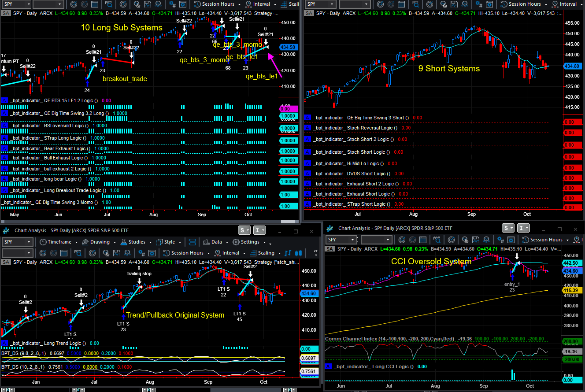Select candlestick chart-type icon in Trend/Pullback window
585x392 pixels.
[298, 253]
